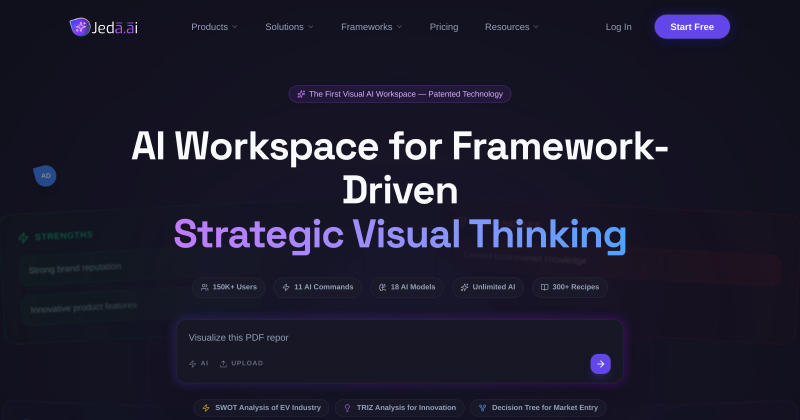Select TRIZ Analysis for Innovation suggestion

coord(399,408)
